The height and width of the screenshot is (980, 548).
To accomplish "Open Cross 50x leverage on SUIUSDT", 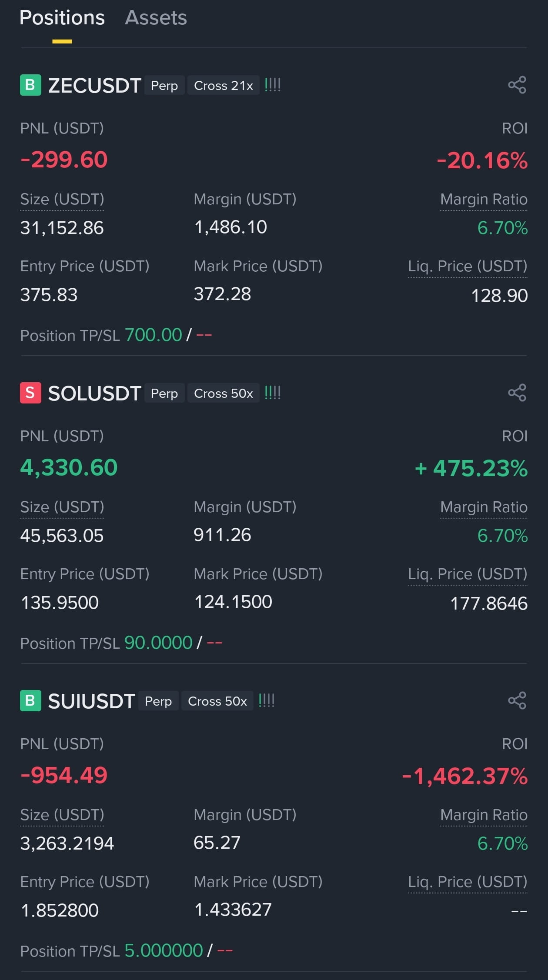I will point(217,701).
